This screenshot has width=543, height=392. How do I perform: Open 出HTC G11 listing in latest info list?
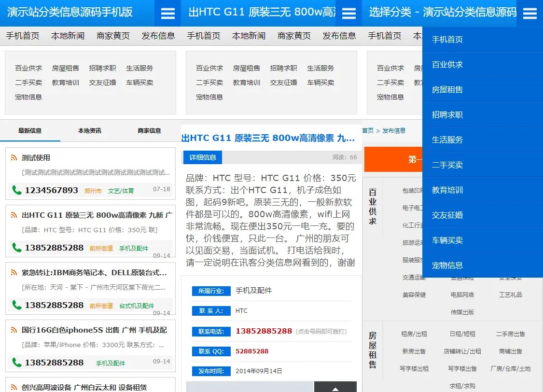pyautogui.click(x=97, y=215)
